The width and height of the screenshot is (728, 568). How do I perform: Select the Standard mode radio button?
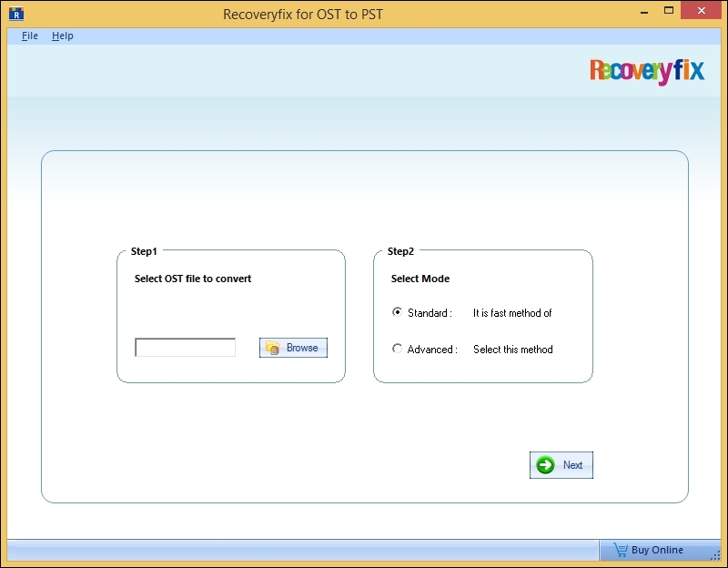(397, 312)
